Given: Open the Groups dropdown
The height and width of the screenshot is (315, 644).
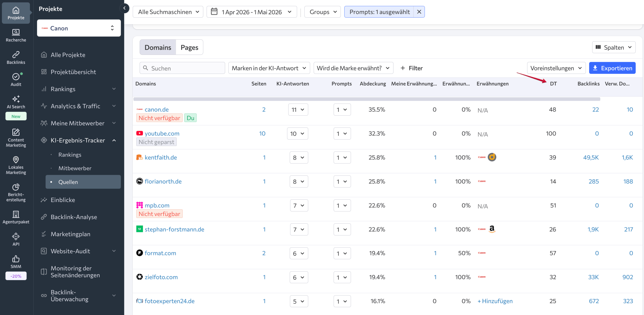Looking at the screenshot, I should (323, 12).
